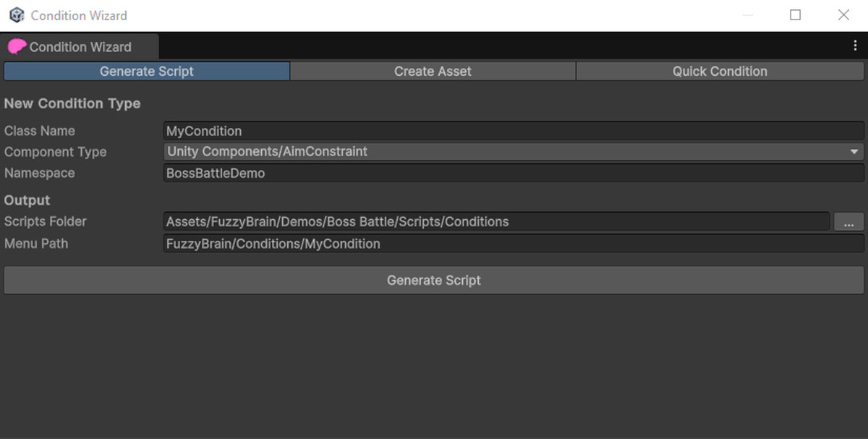Open the three-dot window options menu
Viewport: 868px width, 439px height.
pyautogui.click(x=856, y=46)
